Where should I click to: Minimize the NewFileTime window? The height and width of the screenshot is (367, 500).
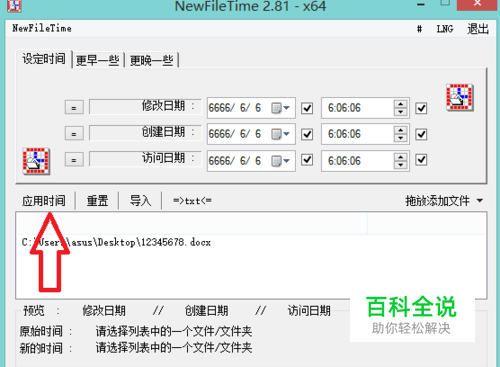[421, 5]
